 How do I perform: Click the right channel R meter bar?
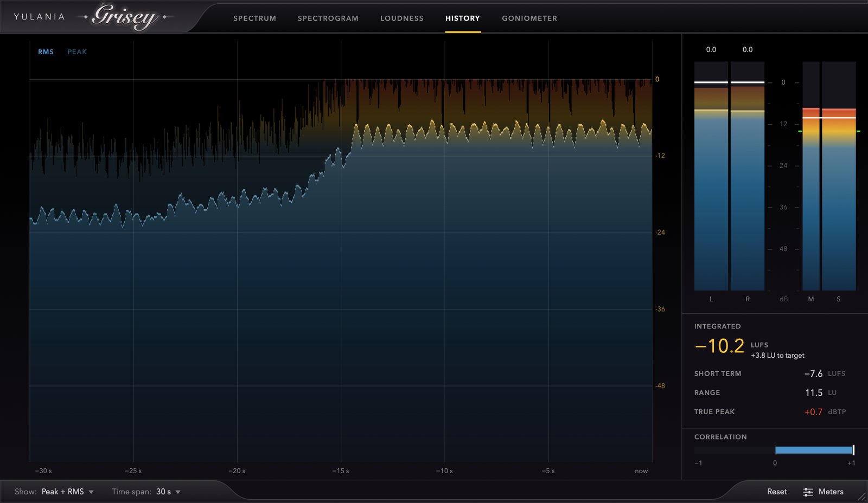click(x=748, y=176)
